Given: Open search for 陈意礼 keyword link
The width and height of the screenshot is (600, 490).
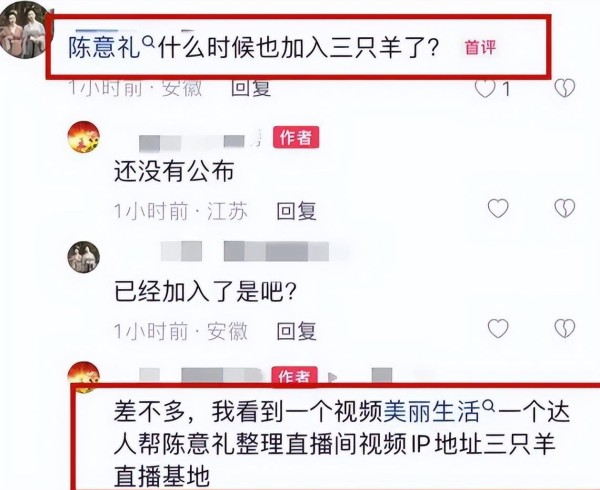Looking at the screenshot, I should 111,48.
